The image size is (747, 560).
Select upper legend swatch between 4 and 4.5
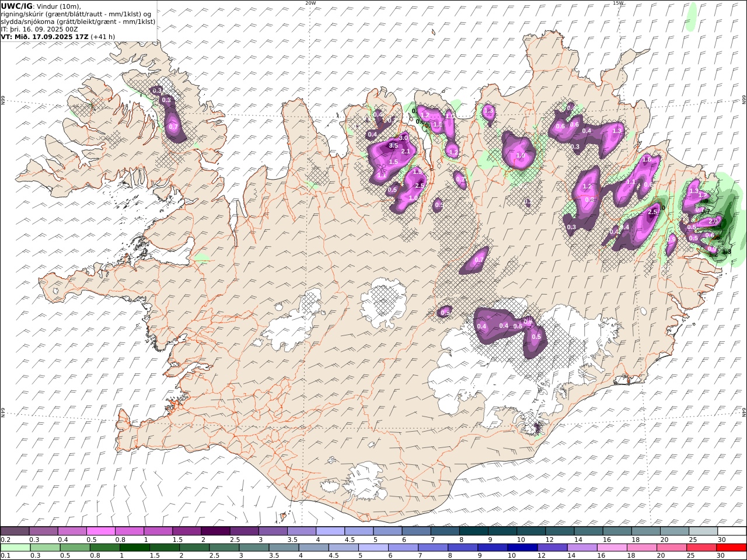pos(330,531)
